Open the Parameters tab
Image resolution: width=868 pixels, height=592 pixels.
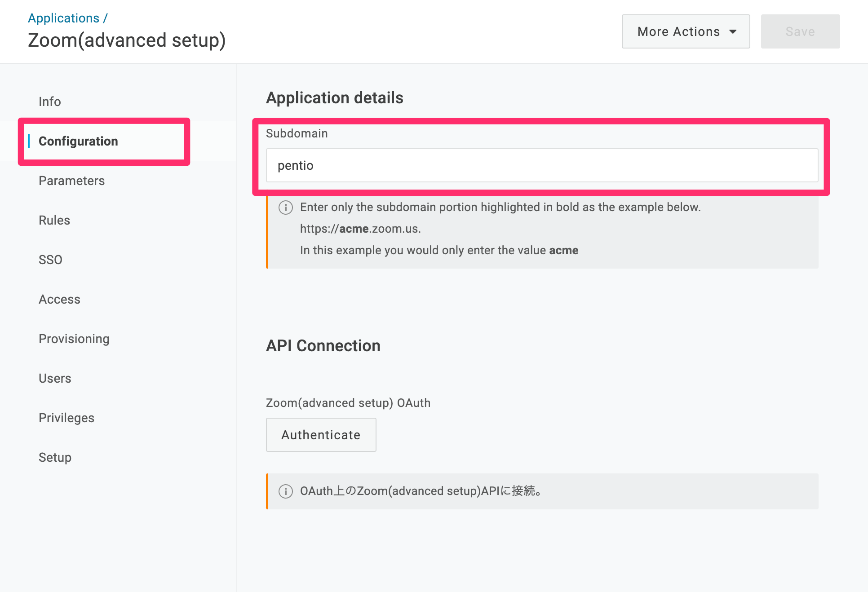[71, 181]
